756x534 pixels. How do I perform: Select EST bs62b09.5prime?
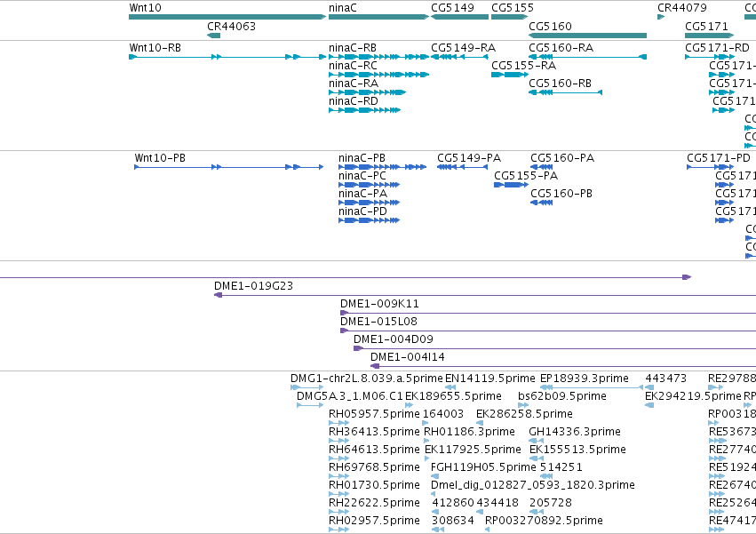click(523, 405)
